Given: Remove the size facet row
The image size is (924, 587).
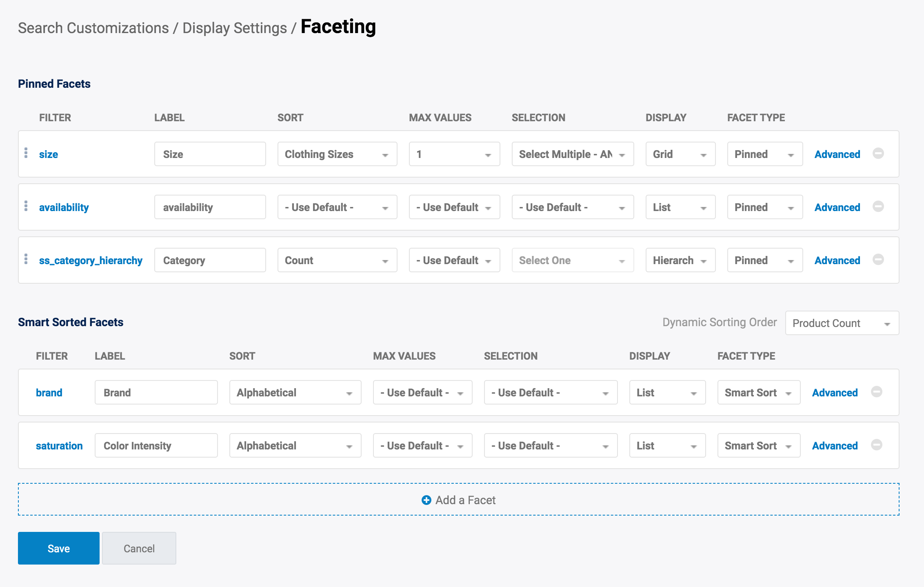Looking at the screenshot, I should point(878,153).
